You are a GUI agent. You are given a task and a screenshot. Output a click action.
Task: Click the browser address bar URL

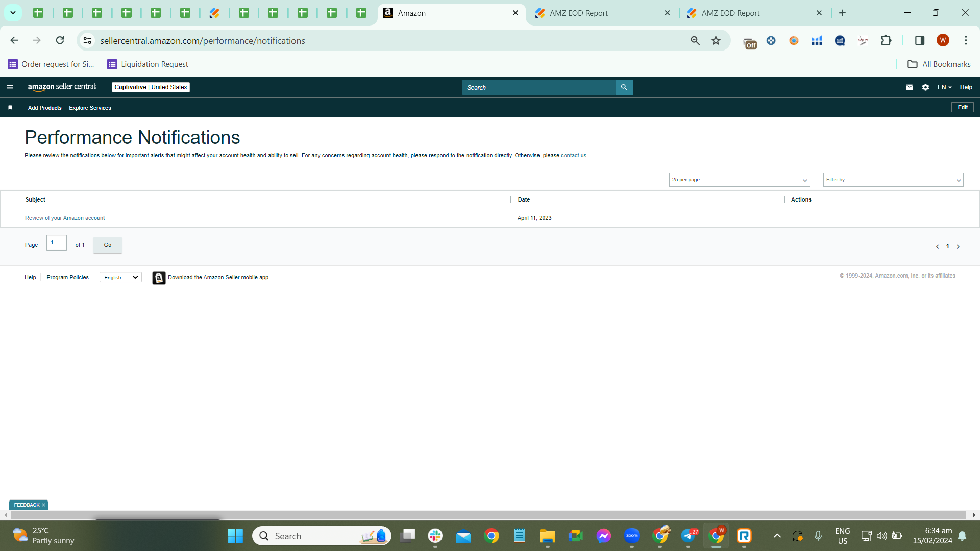tap(203, 40)
